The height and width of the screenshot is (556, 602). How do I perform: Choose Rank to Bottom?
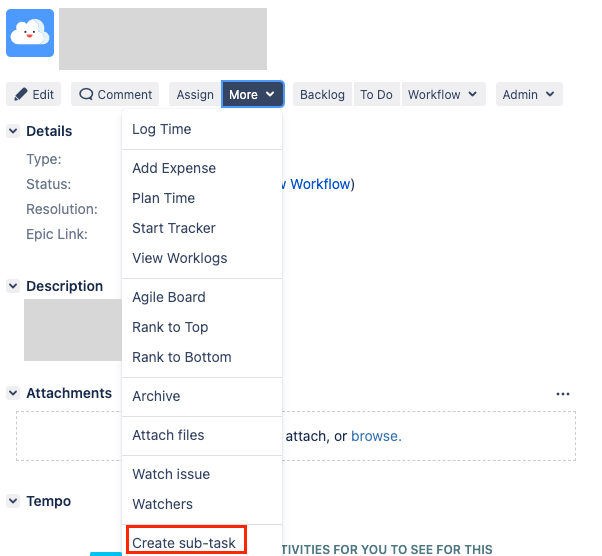(x=202, y=357)
